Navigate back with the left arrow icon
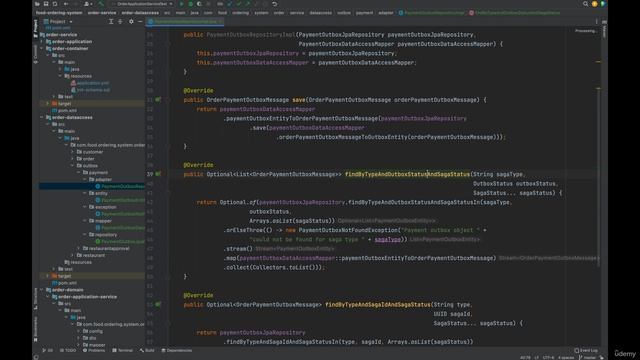 pyautogui.click(x=66, y=4)
